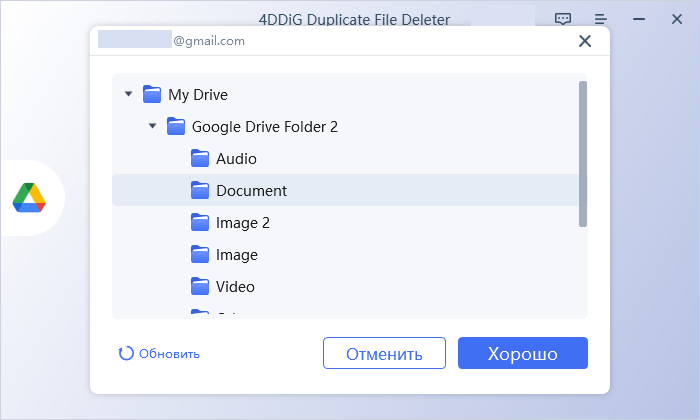Select the My Drive label
The image size is (700, 420).
pos(198,95)
